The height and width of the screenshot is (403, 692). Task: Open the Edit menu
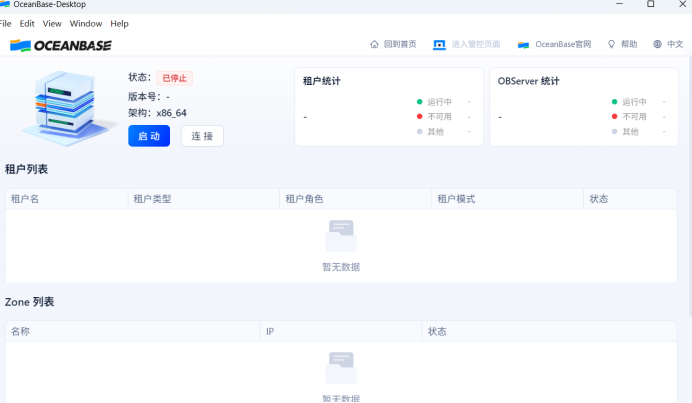(x=27, y=23)
